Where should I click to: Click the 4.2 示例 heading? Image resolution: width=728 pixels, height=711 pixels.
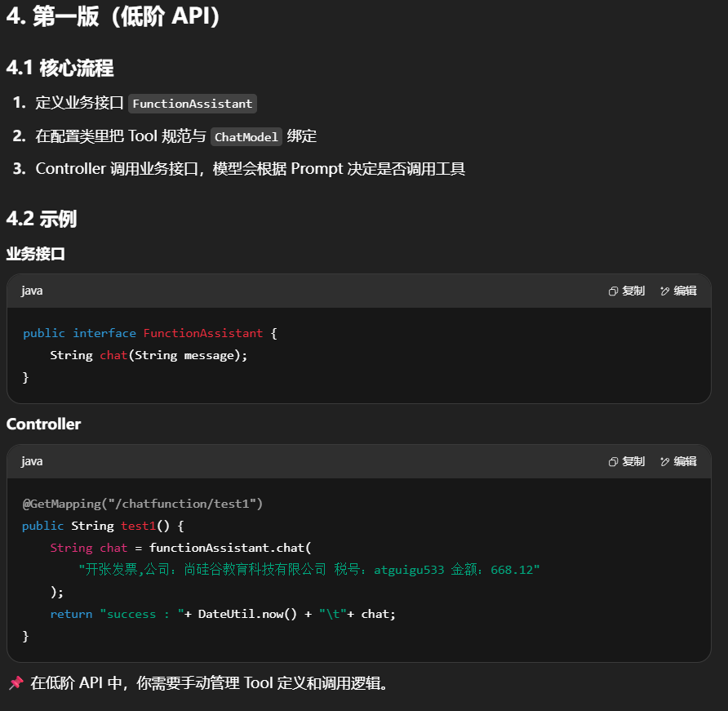pos(42,219)
